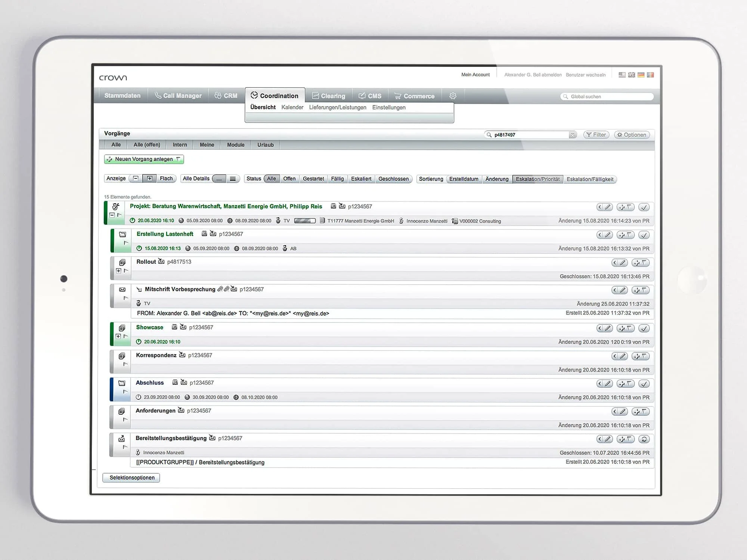
Task: Click the German flag language icon
Action: tap(641, 75)
